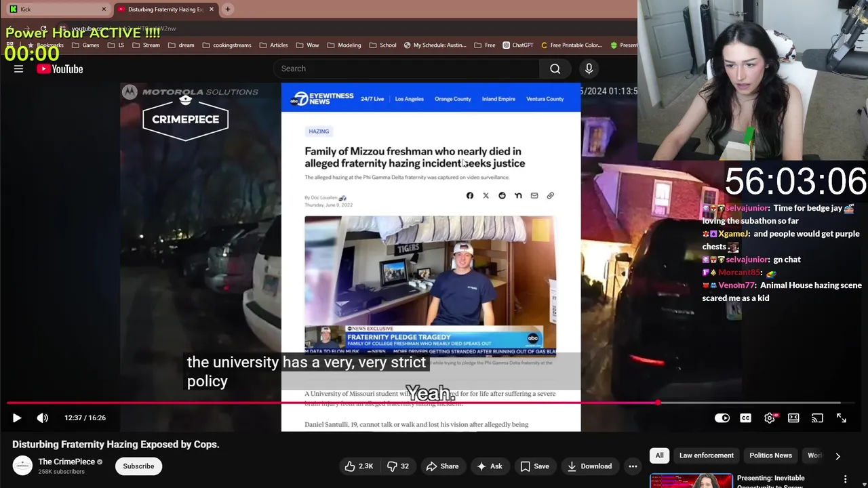
Task: Open My Schedule: Austin bookmark
Action: (x=435, y=45)
